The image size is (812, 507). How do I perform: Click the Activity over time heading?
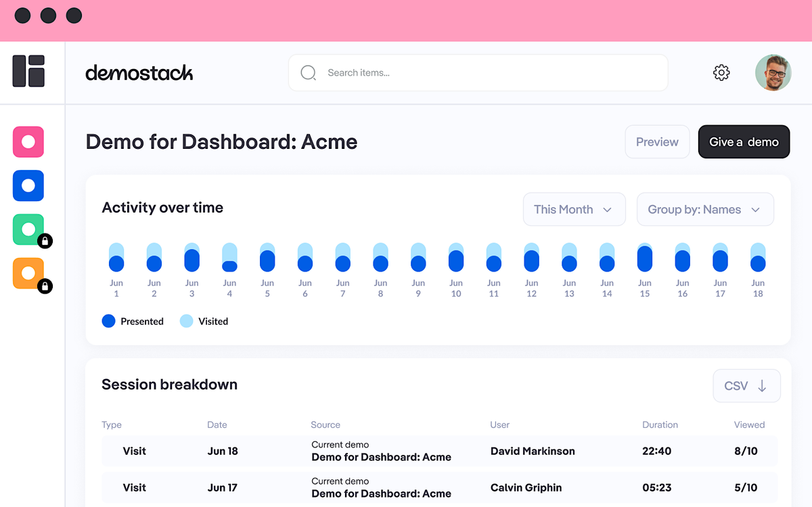click(x=162, y=208)
